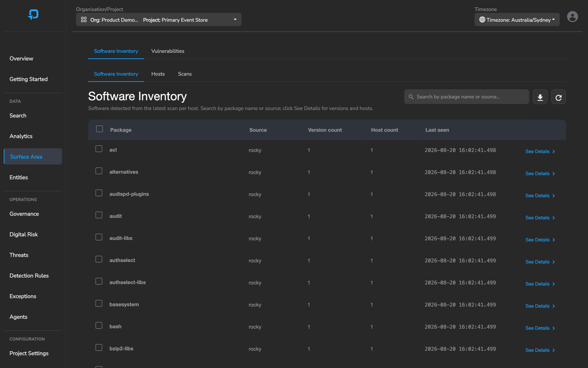This screenshot has width=588, height=368.
Task: Open the user account avatar menu
Action: (x=572, y=17)
